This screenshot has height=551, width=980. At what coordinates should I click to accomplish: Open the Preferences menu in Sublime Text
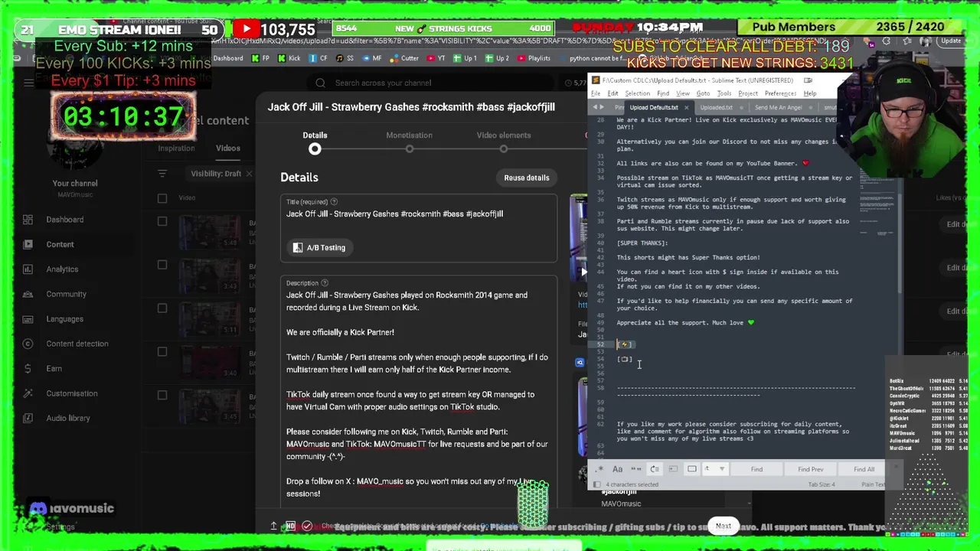pyautogui.click(x=782, y=93)
